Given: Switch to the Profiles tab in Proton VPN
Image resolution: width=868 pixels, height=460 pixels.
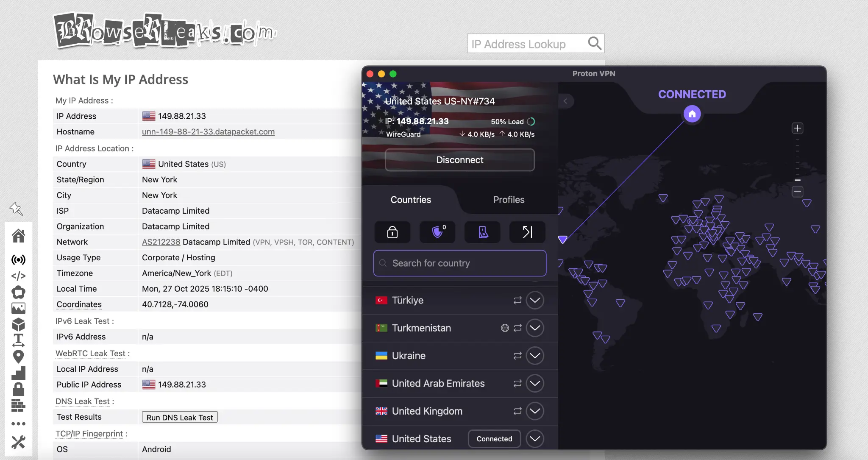Looking at the screenshot, I should [508, 200].
